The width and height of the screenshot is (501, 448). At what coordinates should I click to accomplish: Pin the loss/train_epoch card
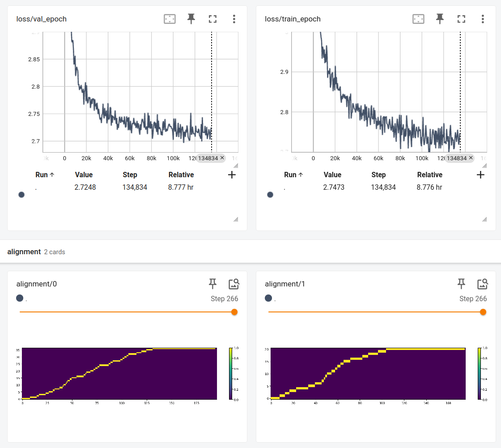(x=440, y=19)
